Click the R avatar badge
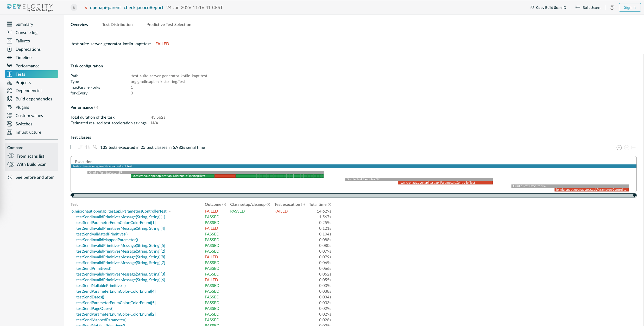The height and width of the screenshot is (326, 644). (74, 8)
